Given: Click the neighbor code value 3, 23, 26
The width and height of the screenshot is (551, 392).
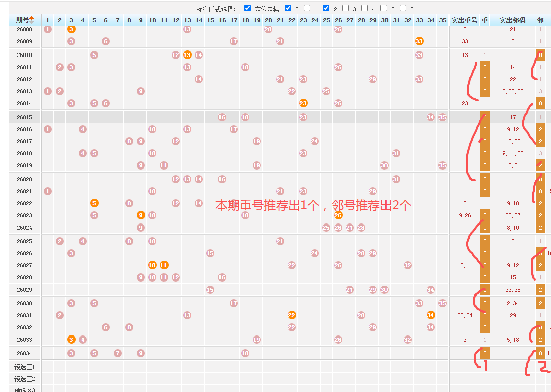Looking at the screenshot, I should coord(513,91).
